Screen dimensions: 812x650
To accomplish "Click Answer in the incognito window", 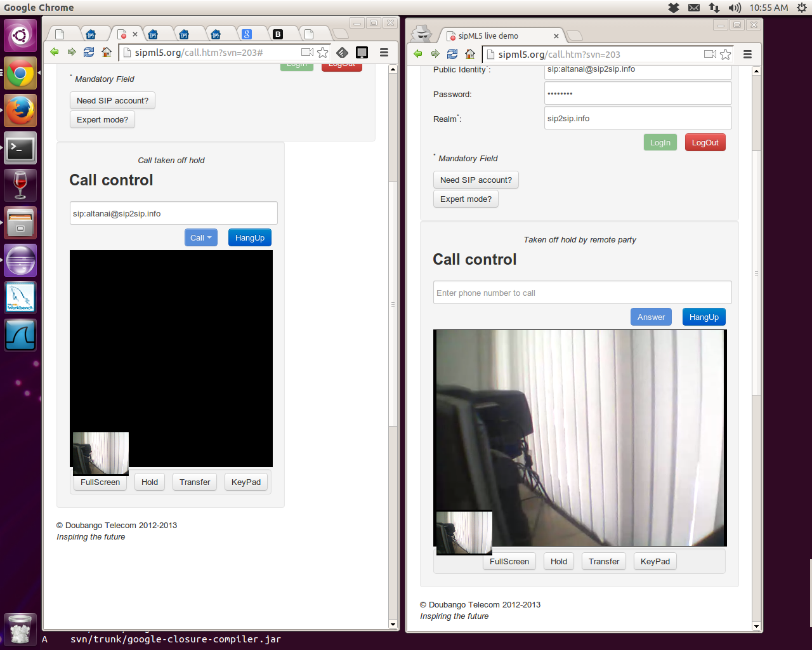I will (651, 317).
